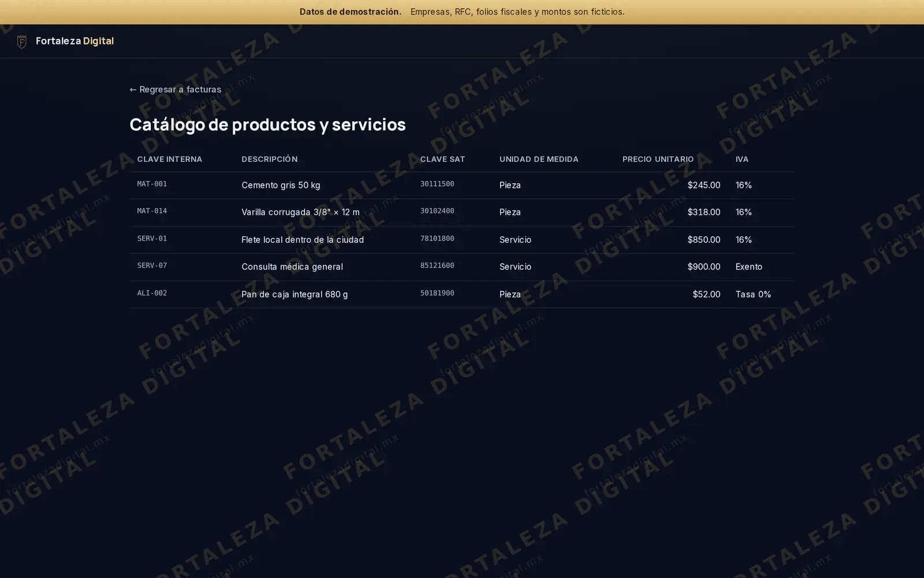
Task: Click SAT key 78101800
Action: coord(437,238)
